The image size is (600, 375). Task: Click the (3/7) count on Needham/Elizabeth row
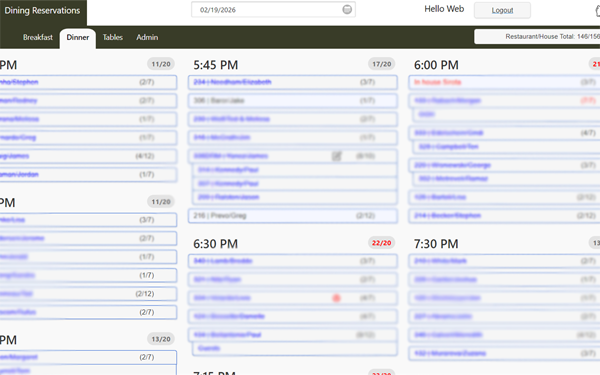click(367, 82)
